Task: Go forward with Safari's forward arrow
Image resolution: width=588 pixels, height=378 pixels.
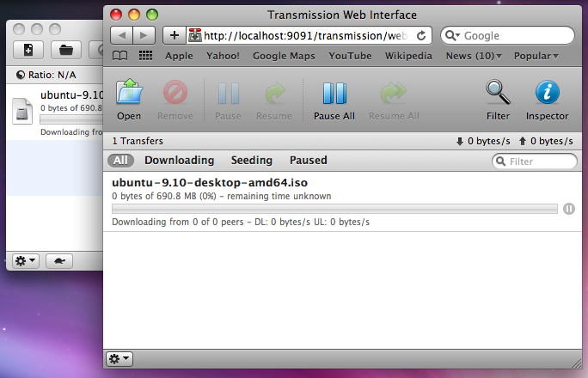Action: [x=144, y=35]
